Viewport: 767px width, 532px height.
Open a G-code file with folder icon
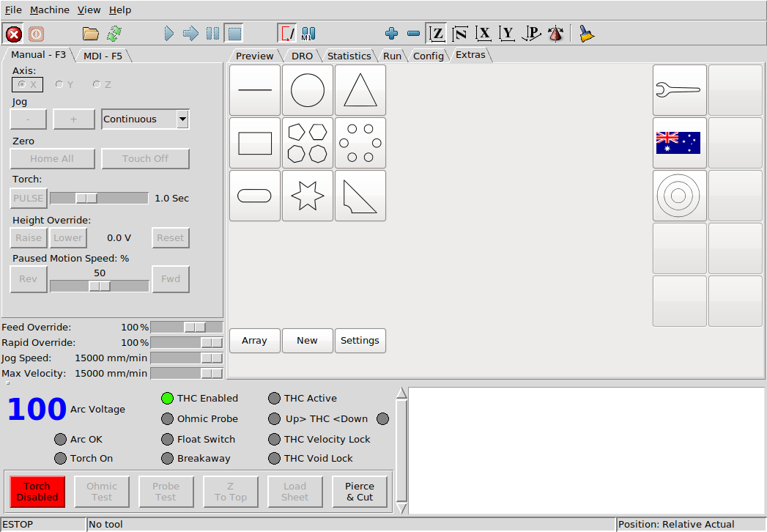click(91, 34)
